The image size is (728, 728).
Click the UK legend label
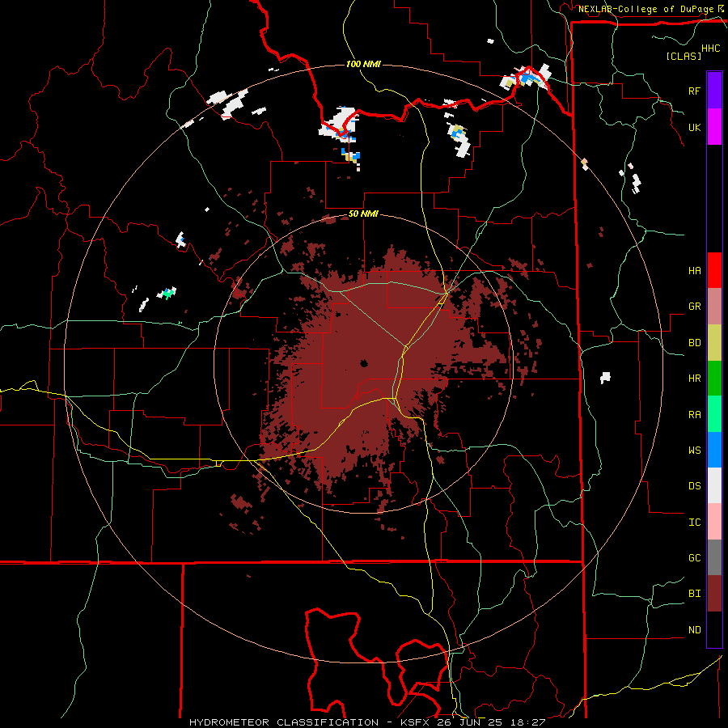tap(694, 127)
